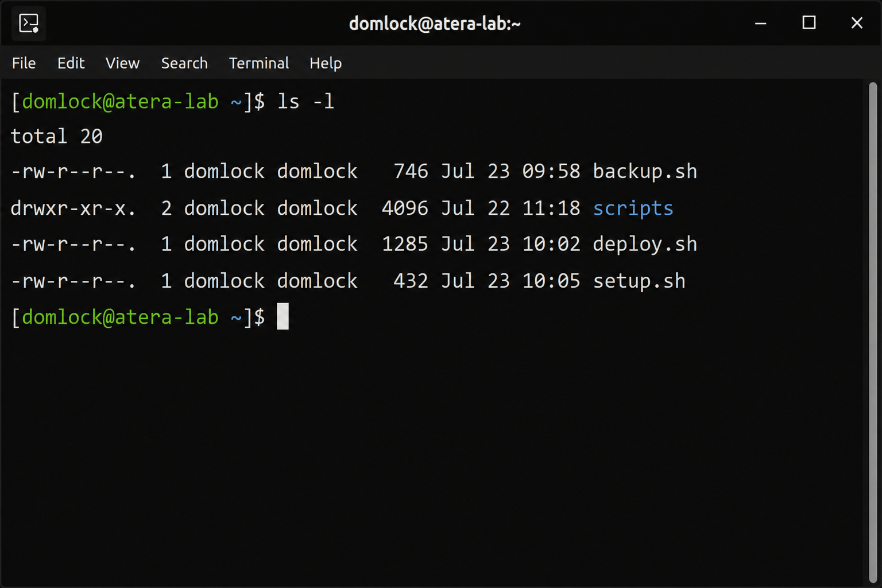
Task: Click the file size 4096
Action: pyautogui.click(x=405, y=208)
